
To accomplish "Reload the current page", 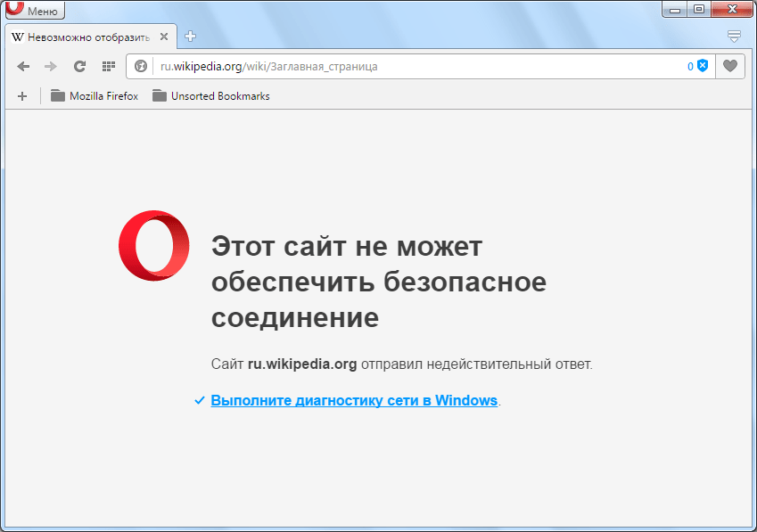I will click(x=79, y=66).
